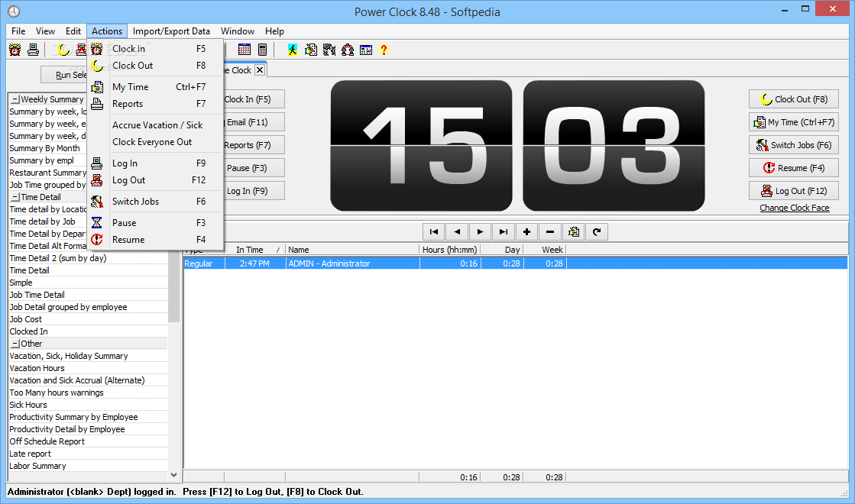
Task: Collapse the Time Detail group
Action: [x=15, y=197]
